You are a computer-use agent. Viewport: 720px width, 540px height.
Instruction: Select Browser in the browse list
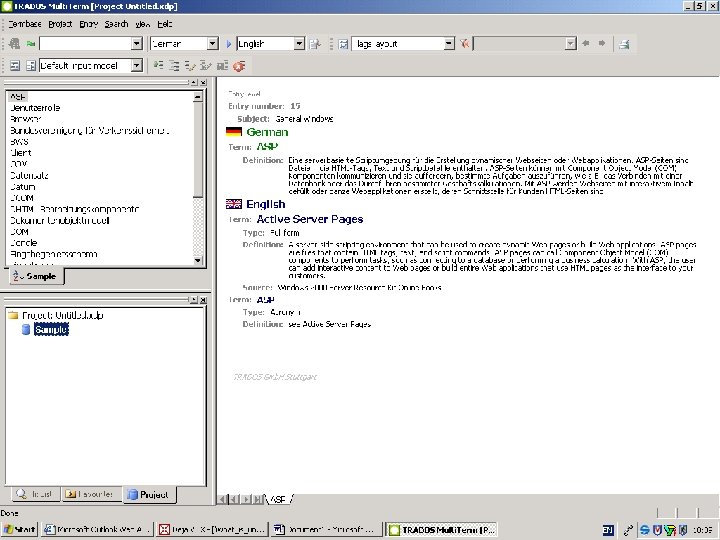(25, 119)
